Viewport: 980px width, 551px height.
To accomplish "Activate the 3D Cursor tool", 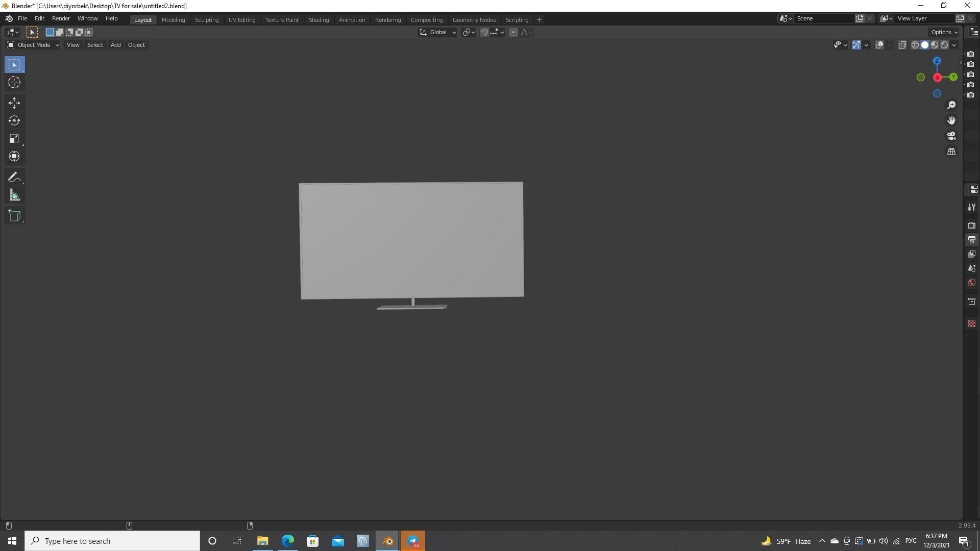I will pyautogui.click(x=14, y=83).
